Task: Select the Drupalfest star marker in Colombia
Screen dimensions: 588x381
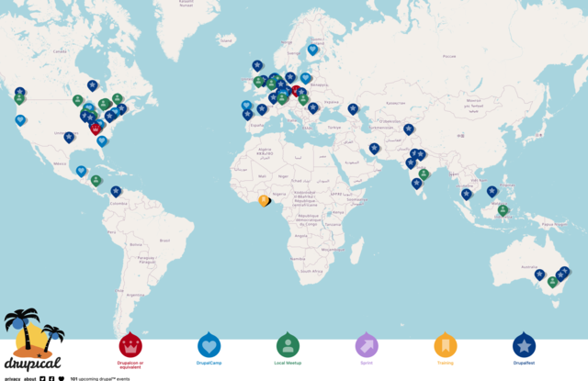Action: (x=116, y=192)
